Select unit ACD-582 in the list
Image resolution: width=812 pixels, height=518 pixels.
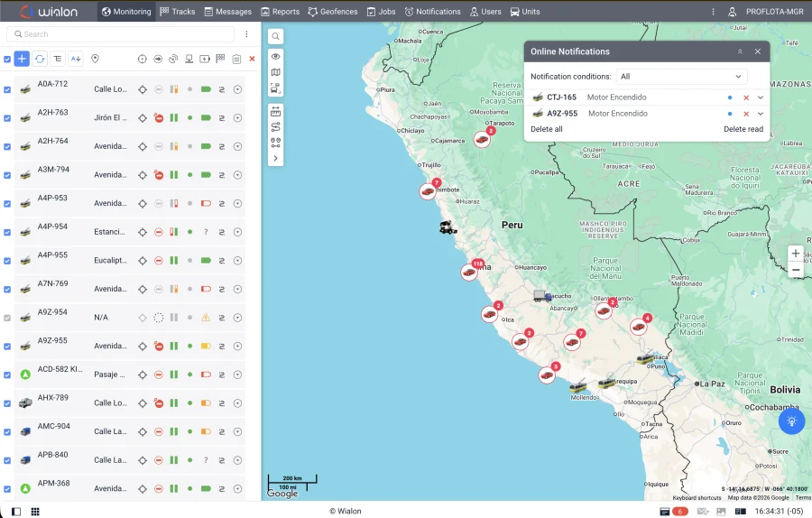60,369
